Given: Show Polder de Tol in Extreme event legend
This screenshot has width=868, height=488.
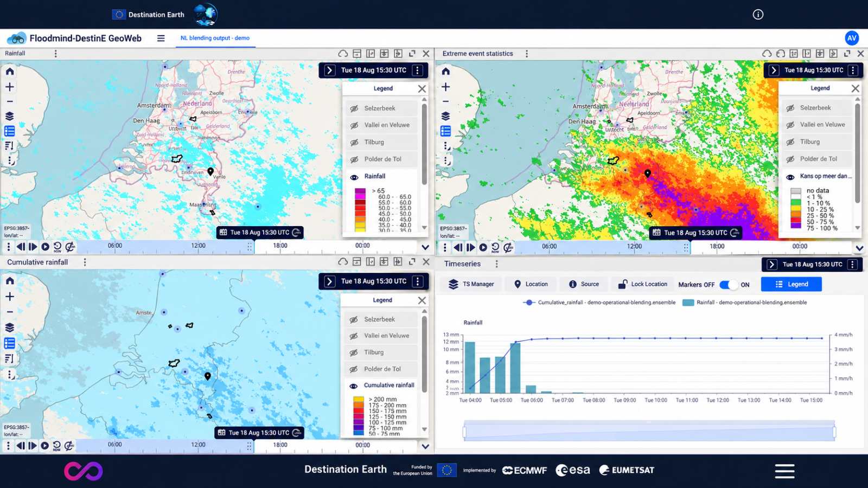Looking at the screenshot, I should [790, 159].
